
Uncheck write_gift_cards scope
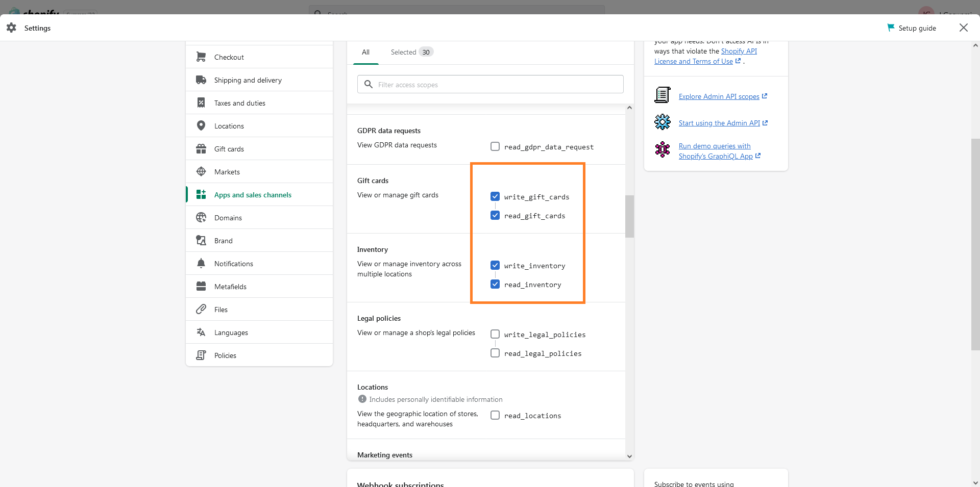click(495, 196)
